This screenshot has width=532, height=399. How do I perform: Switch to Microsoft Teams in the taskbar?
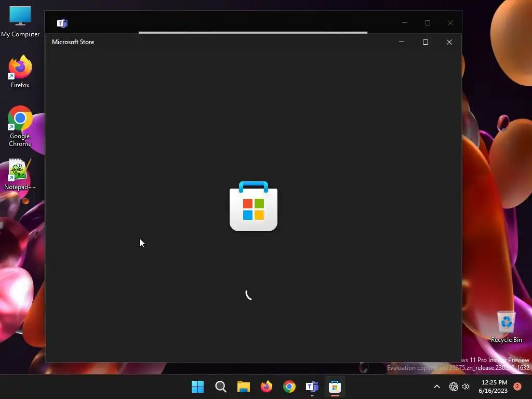point(312,387)
